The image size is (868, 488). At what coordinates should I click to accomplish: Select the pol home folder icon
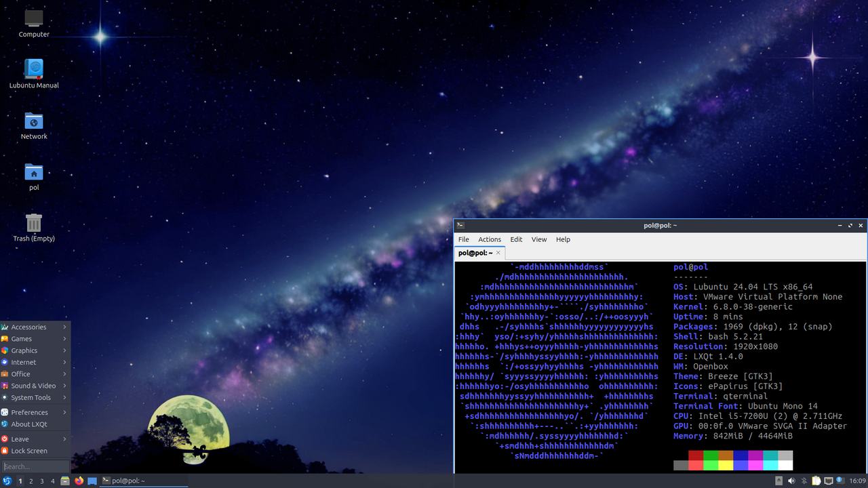pos(34,176)
